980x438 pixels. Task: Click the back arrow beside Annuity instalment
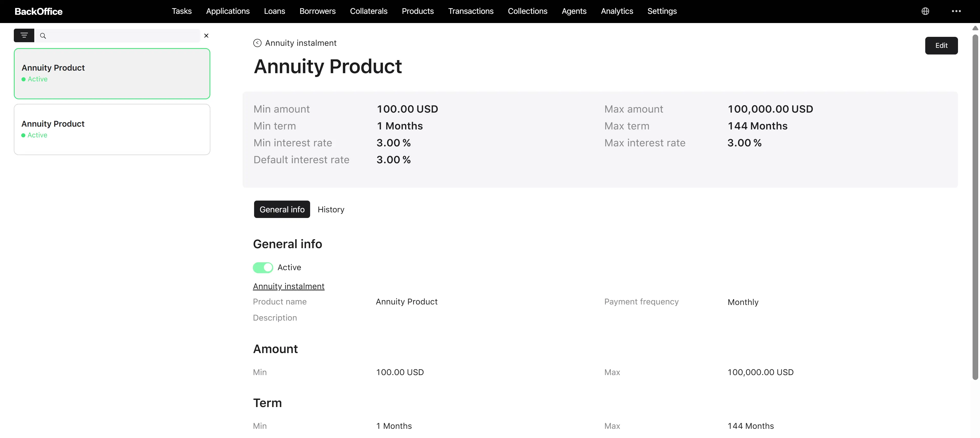[x=257, y=43]
